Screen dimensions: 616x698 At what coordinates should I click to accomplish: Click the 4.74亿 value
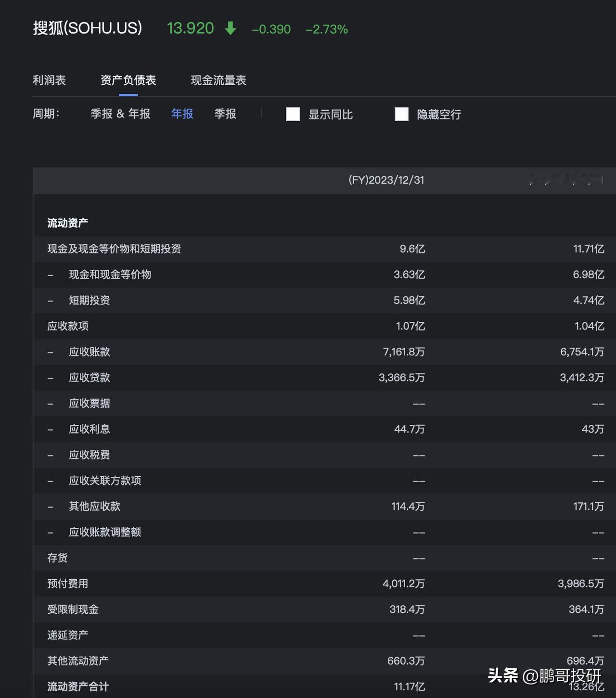[x=589, y=301]
